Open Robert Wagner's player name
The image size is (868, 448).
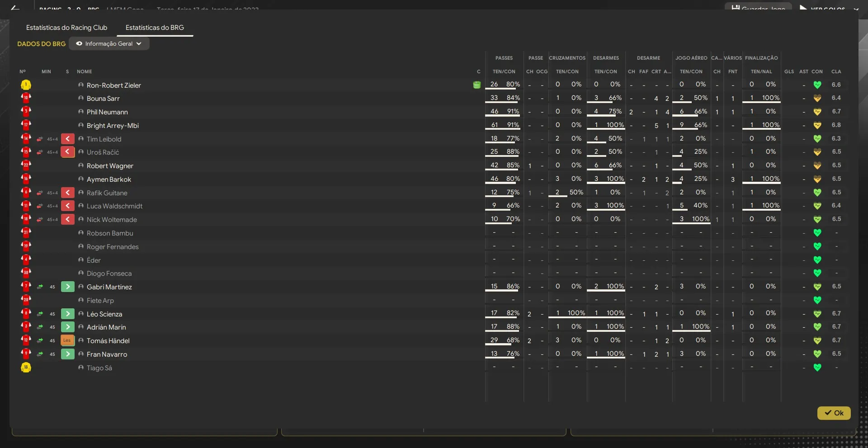tap(110, 165)
